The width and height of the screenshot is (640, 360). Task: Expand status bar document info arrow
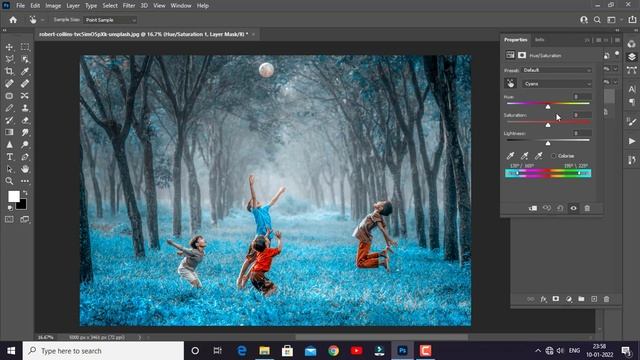(x=140, y=338)
